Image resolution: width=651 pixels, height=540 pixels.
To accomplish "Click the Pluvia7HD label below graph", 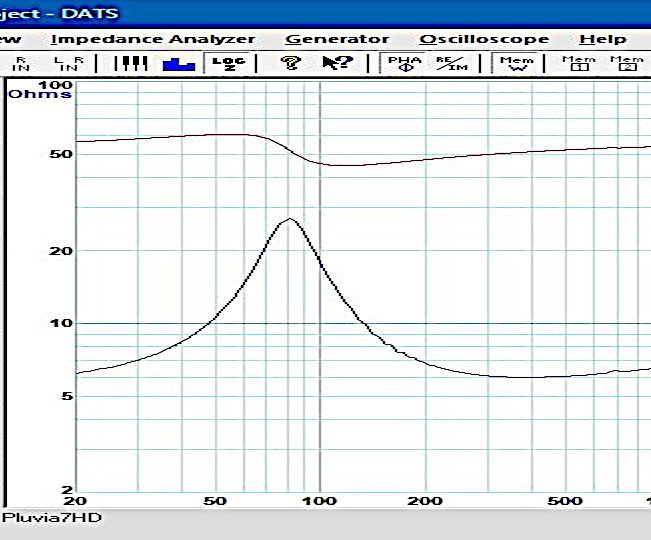I will click(52, 518).
